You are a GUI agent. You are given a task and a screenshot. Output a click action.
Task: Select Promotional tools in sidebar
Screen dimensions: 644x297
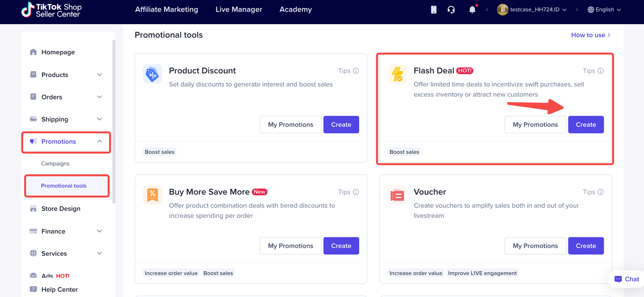(64, 186)
